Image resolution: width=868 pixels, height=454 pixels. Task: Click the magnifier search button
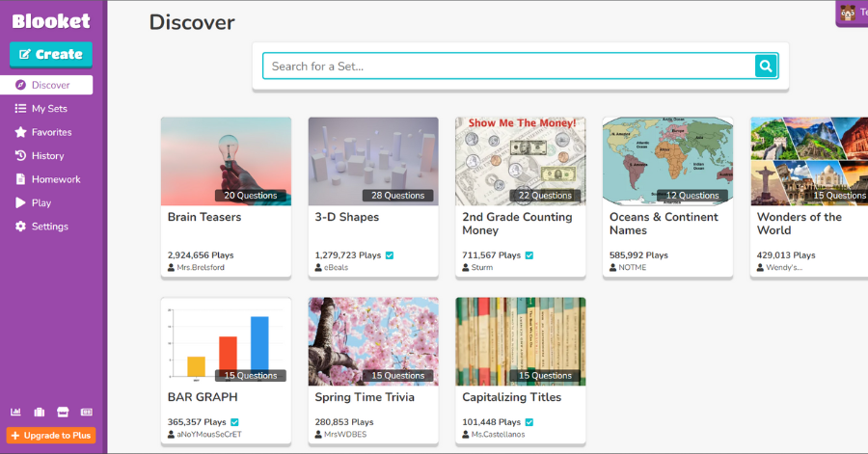pos(766,67)
